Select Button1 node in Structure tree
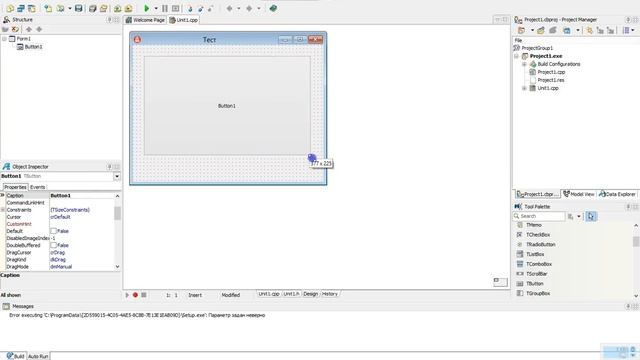 pos(33,47)
